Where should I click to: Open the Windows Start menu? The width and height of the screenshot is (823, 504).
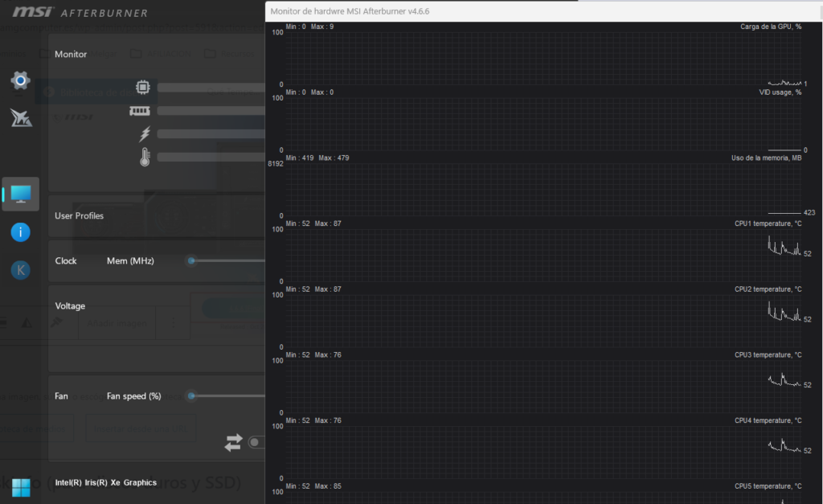pyautogui.click(x=22, y=487)
